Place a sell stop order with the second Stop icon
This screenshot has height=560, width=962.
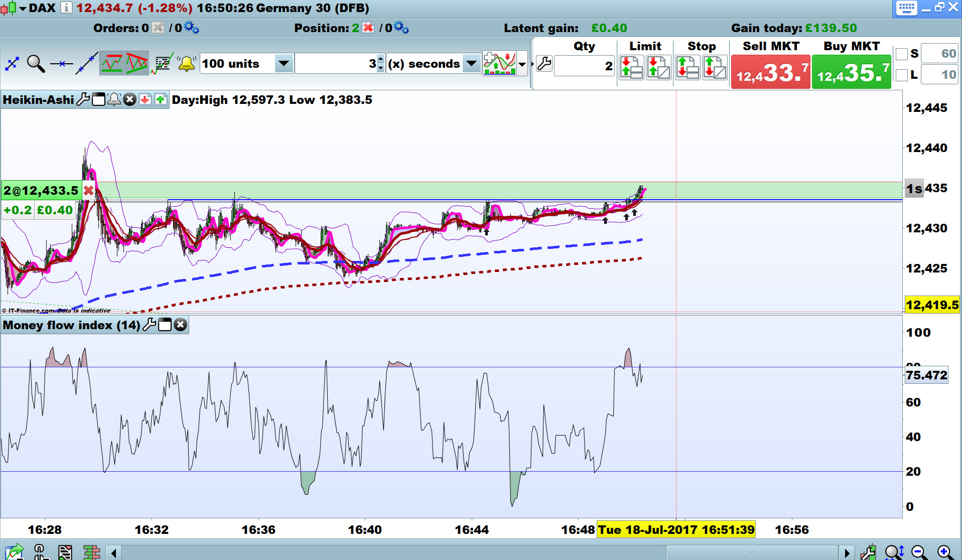click(x=715, y=67)
